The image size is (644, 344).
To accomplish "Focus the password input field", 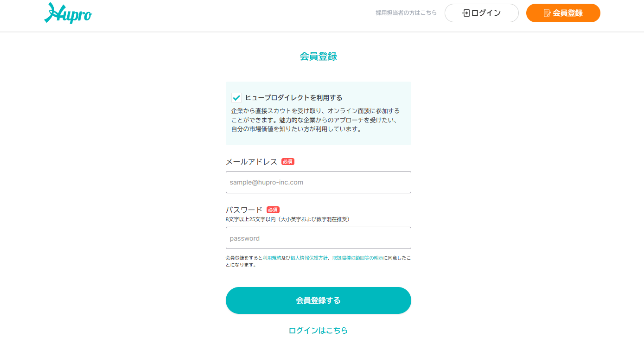I will pos(318,238).
